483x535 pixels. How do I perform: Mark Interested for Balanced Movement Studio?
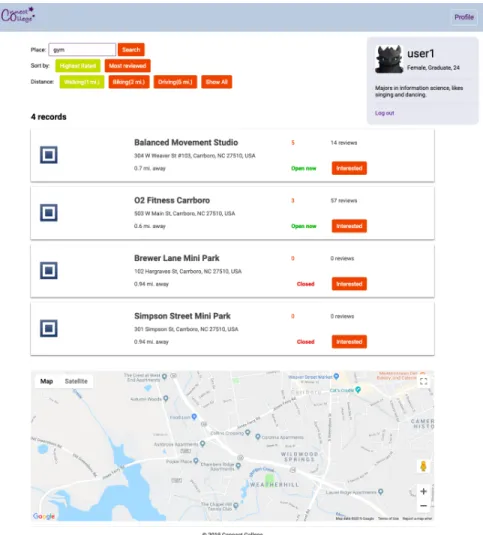(349, 168)
